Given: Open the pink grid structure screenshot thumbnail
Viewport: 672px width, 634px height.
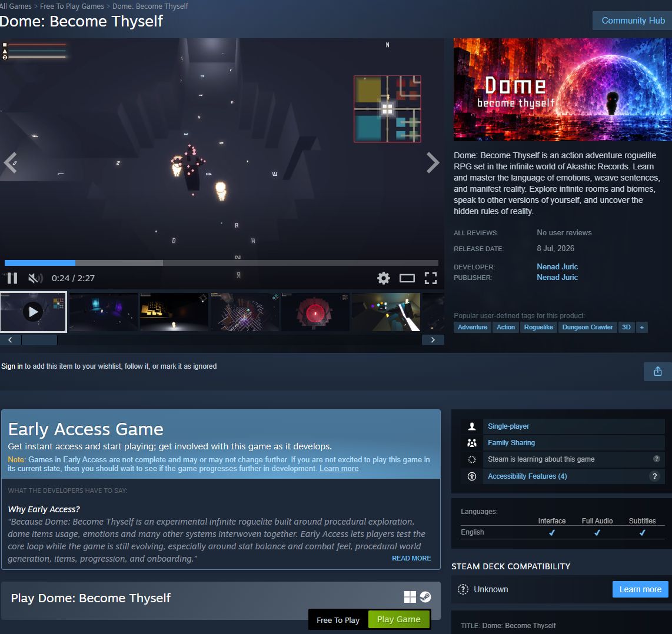Looking at the screenshot, I should coord(245,312).
